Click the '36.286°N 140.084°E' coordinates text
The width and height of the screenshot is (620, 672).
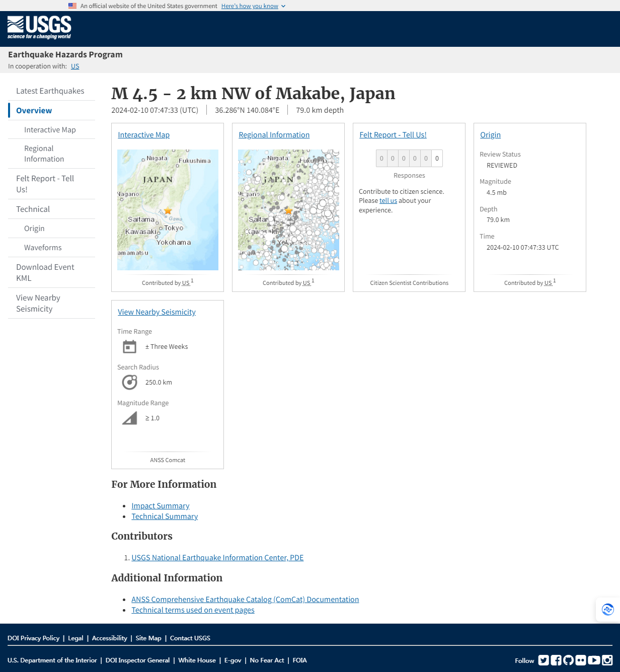tap(247, 110)
